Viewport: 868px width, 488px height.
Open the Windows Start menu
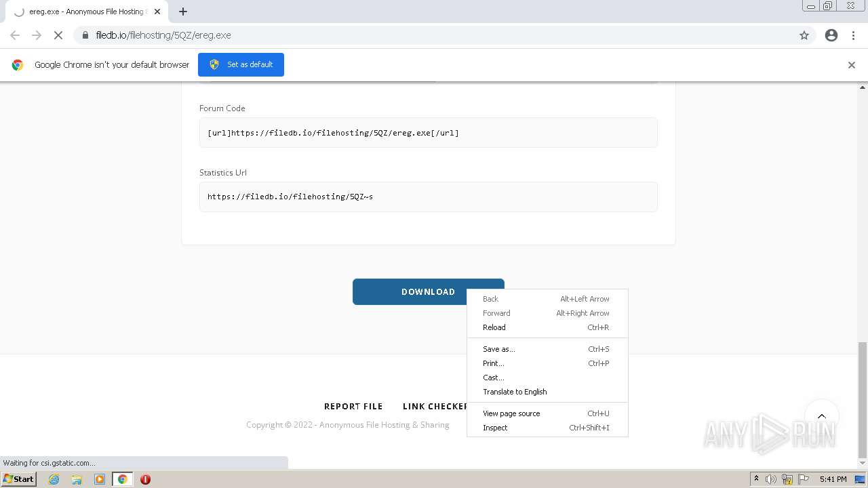click(19, 479)
